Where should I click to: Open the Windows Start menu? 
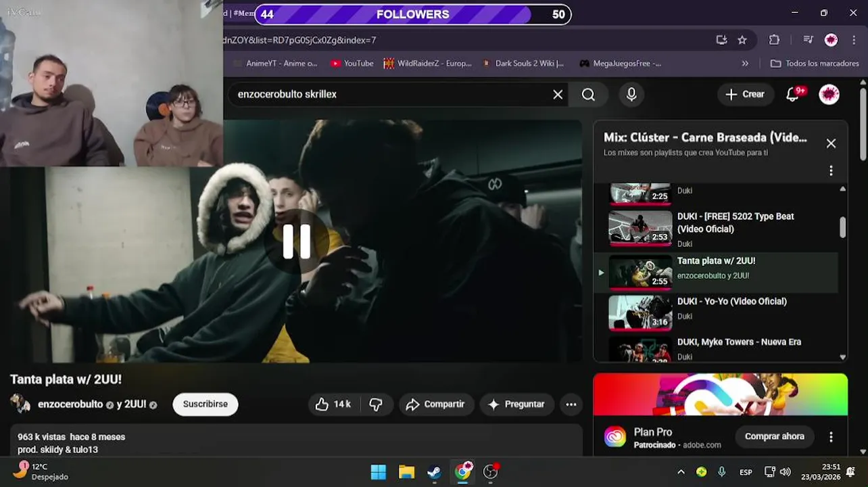[379, 472]
